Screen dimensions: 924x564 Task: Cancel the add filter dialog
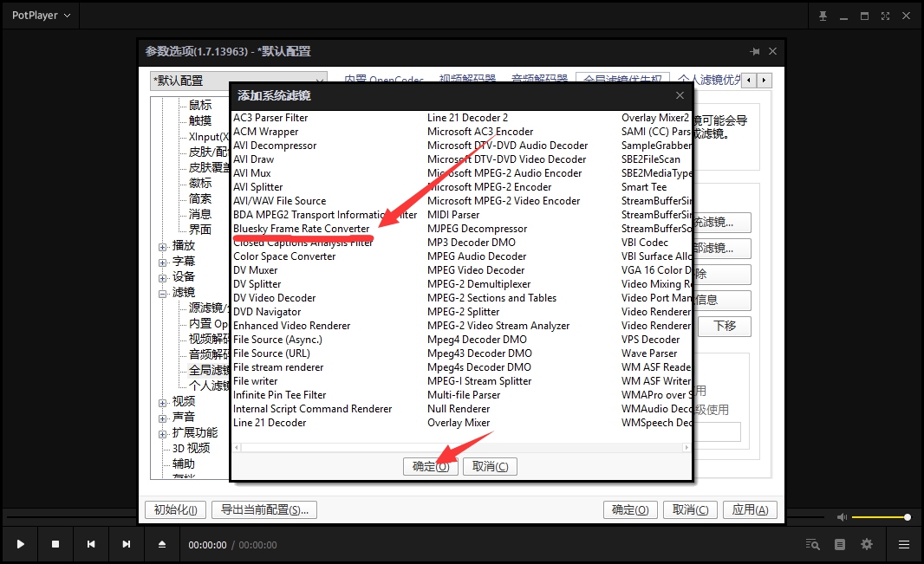coord(491,466)
